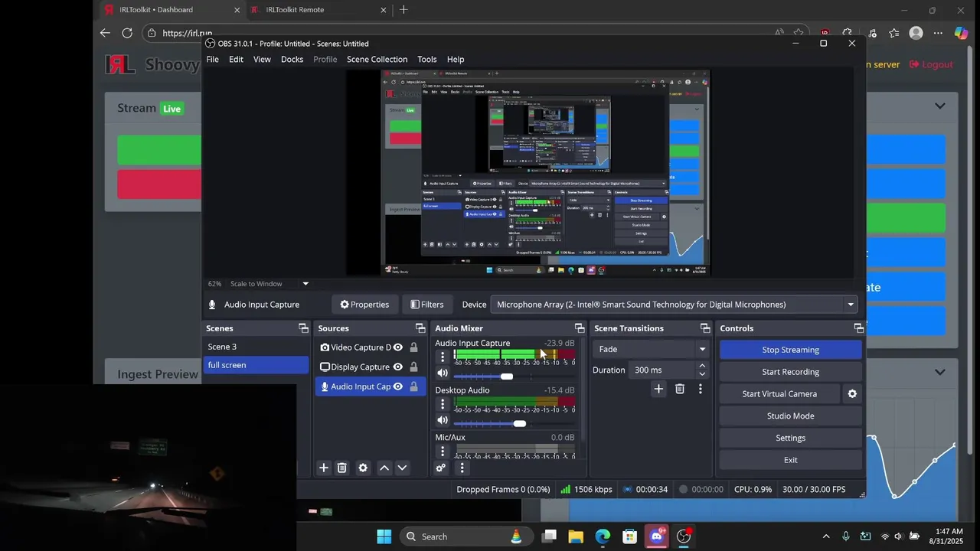Image resolution: width=980 pixels, height=551 pixels.
Task: Open the File menu in OBS
Action: pyautogui.click(x=212, y=60)
